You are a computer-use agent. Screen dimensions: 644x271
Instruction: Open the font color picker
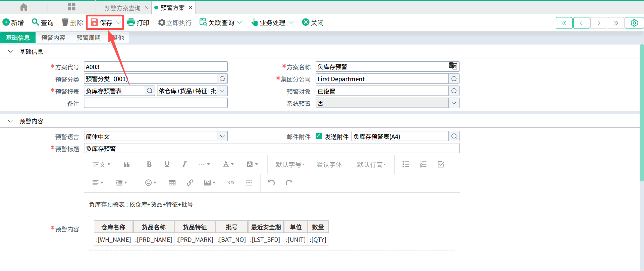click(228, 164)
